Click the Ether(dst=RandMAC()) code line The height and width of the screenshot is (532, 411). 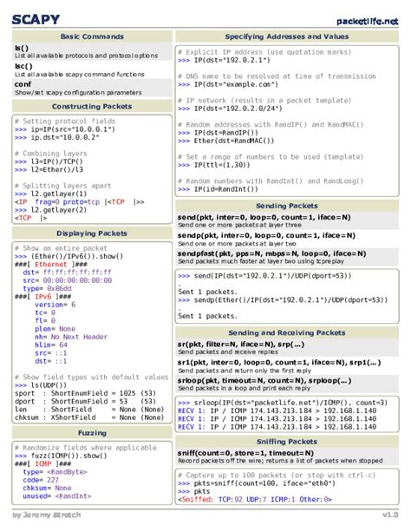pyautogui.click(x=225, y=141)
